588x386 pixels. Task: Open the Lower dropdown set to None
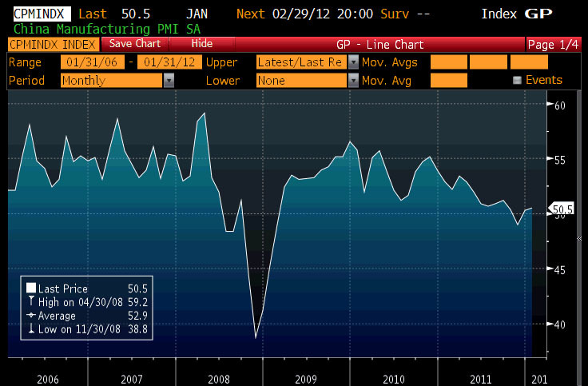[x=307, y=80]
